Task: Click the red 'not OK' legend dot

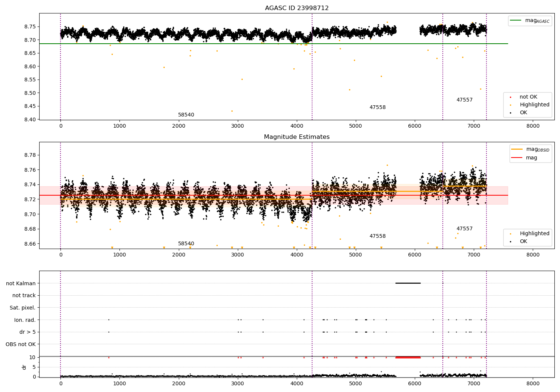Action: [510, 97]
